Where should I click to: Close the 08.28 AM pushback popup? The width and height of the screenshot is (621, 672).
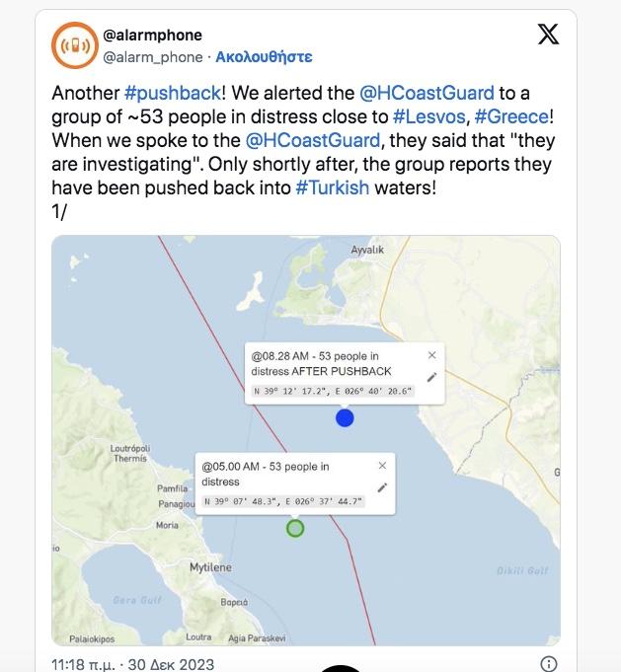click(x=431, y=355)
